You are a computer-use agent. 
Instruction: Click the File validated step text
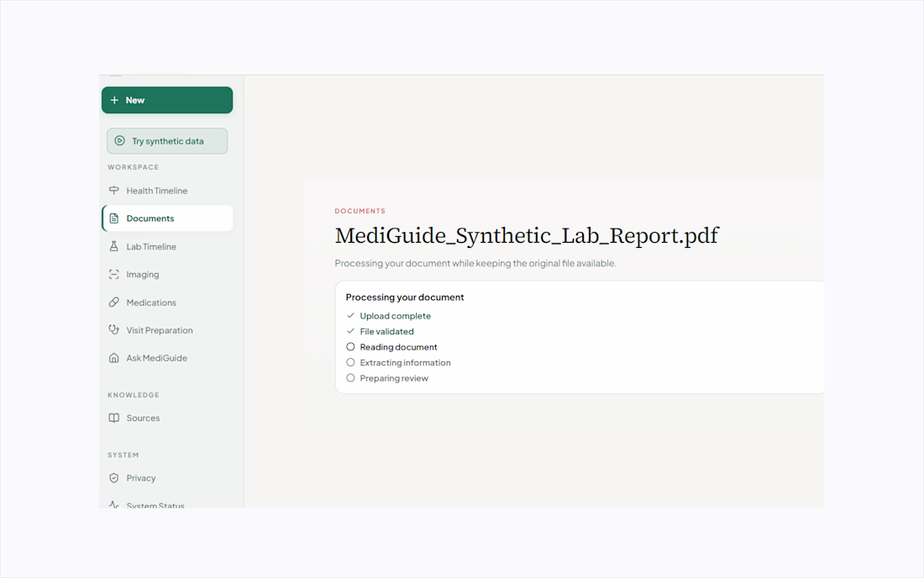pos(387,331)
